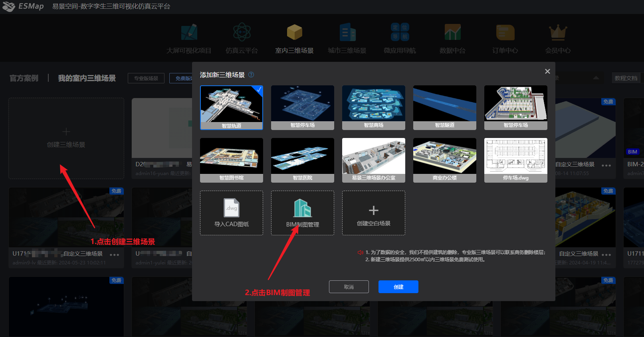
Task: Select the 智慧隧道 template thumbnail
Action: [445, 108]
